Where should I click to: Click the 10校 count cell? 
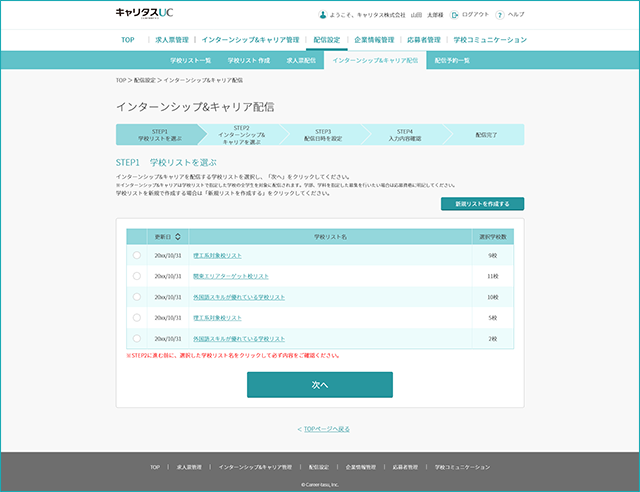[493, 297]
